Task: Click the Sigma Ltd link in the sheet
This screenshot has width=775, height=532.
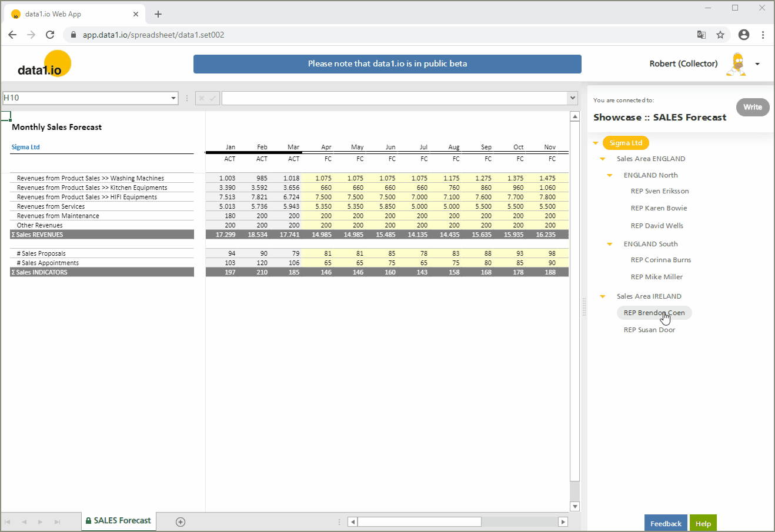Action: click(x=26, y=147)
